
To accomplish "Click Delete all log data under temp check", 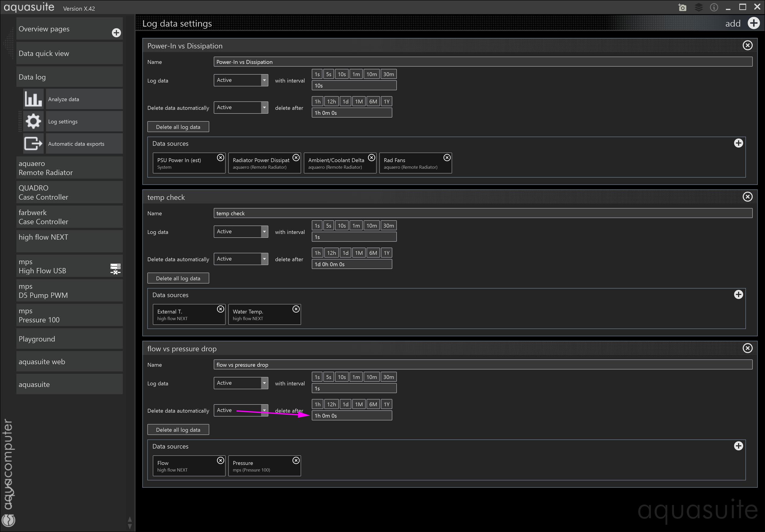I will (178, 278).
